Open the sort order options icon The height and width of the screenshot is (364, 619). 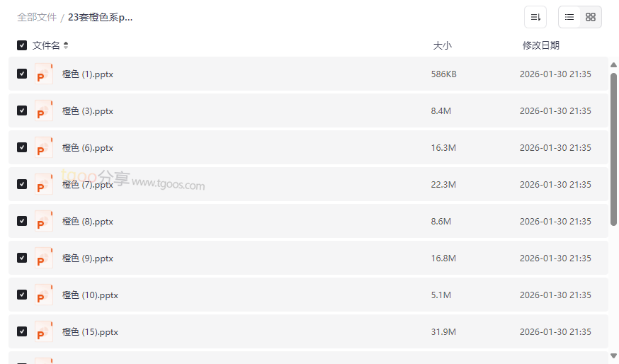click(535, 17)
